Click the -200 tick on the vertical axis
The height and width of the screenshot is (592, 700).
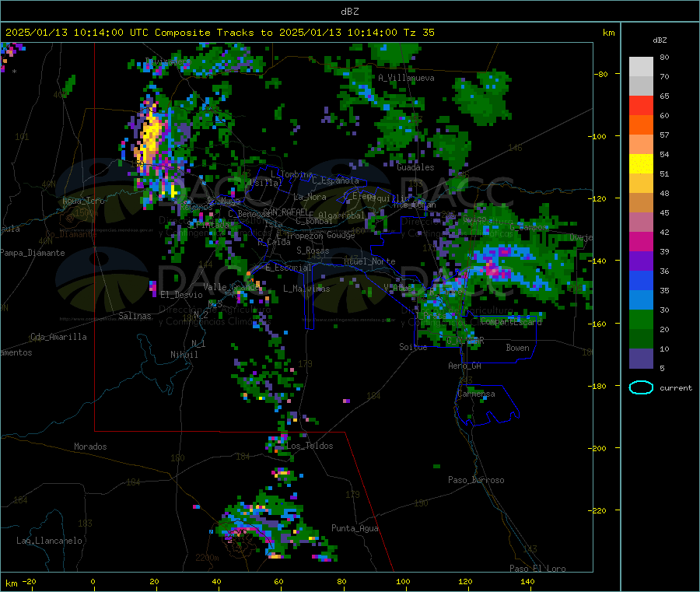[597, 448]
